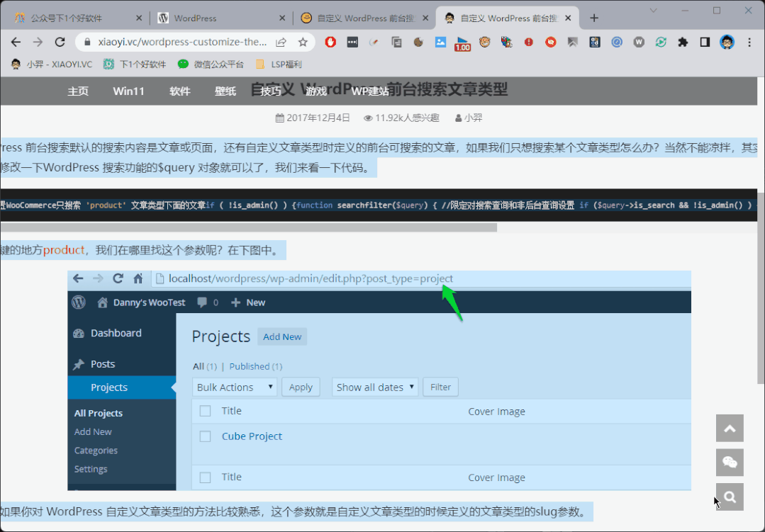Expand the Show all dates dropdown
Screen dimensions: 765x532
(x=374, y=387)
